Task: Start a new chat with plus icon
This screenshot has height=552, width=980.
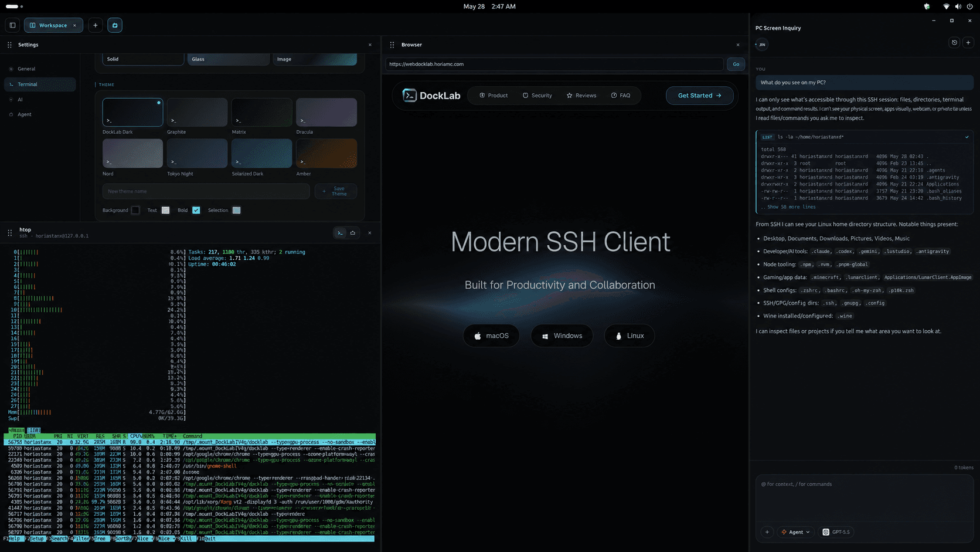Action: tap(968, 43)
